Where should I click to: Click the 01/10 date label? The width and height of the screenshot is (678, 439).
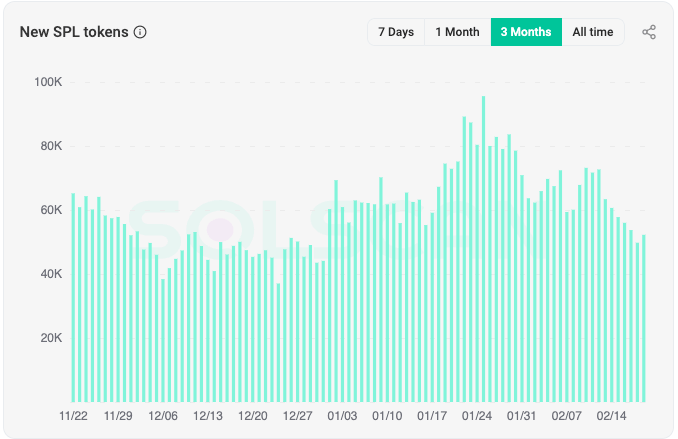pos(387,416)
